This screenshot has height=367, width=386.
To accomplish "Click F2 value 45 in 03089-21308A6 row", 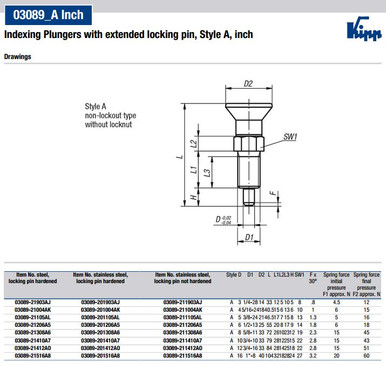I will tap(367, 333).
